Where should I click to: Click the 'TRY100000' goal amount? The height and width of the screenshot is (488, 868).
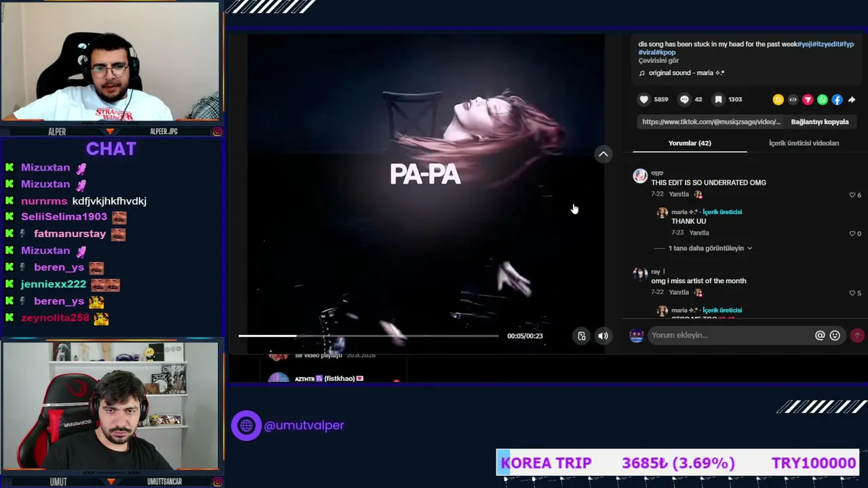tap(814, 463)
